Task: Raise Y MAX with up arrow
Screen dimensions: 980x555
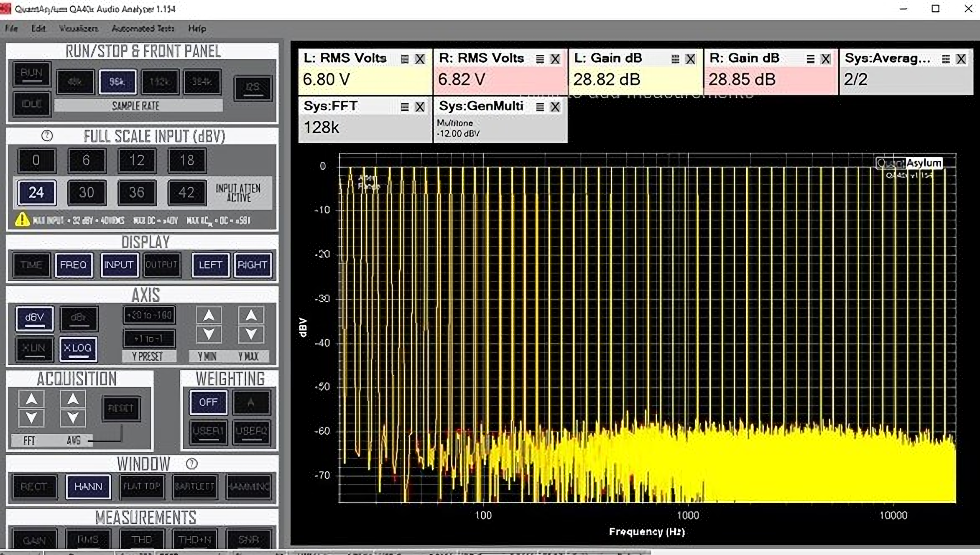Action: (x=251, y=315)
